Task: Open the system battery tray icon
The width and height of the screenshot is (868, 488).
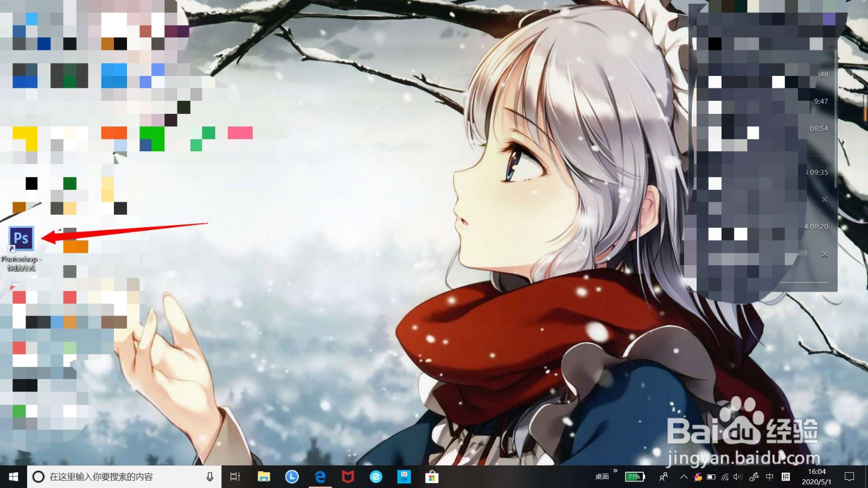Action: point(711,477)
